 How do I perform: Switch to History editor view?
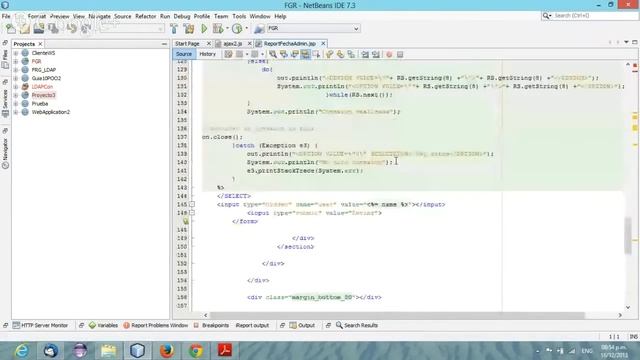point(207,54)
